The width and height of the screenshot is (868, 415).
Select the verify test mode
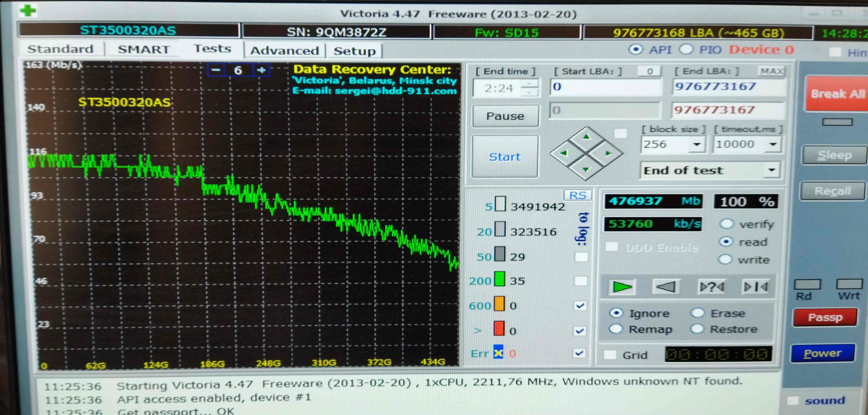[x=726, y=224]
